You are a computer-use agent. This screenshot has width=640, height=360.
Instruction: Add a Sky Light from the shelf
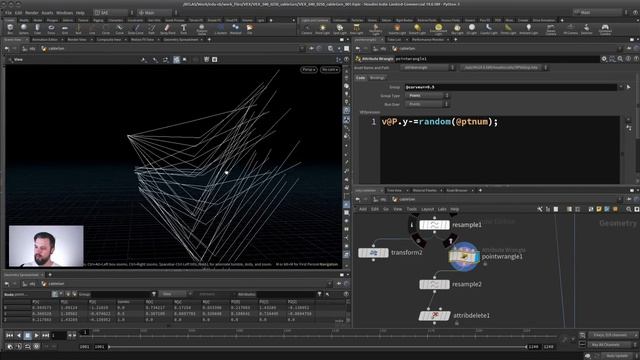(457, 29)
